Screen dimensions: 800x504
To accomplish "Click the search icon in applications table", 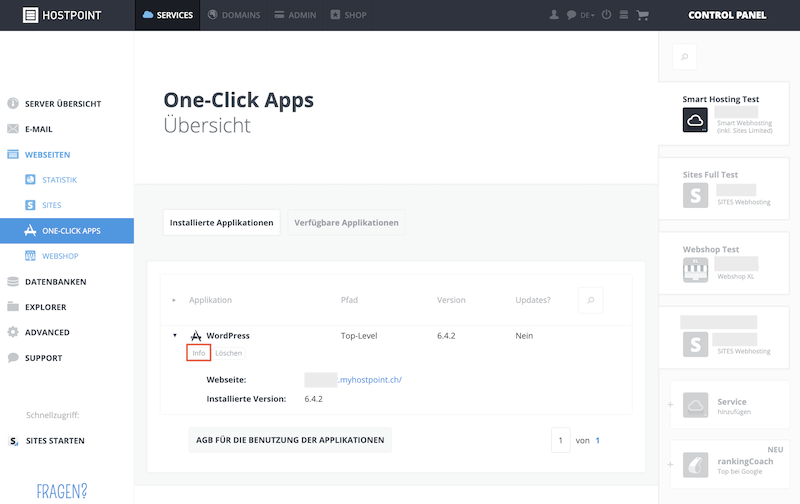I will [591, 300].
